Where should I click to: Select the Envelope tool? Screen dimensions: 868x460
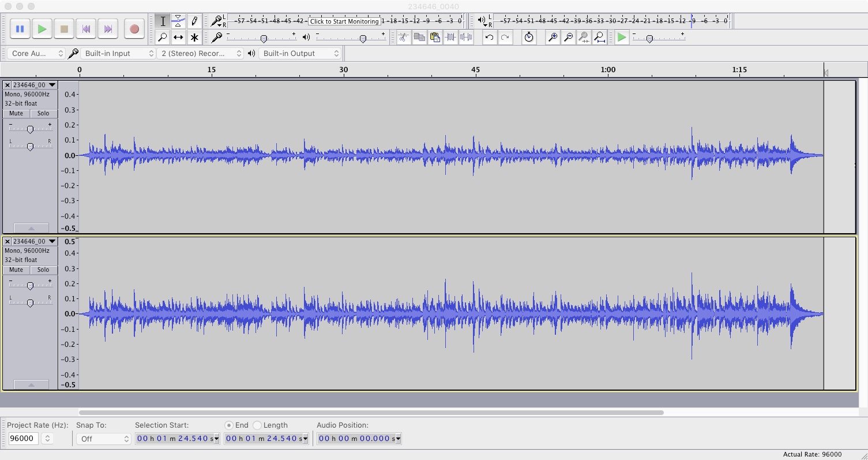pyautogui.click(x=179, y=21)
